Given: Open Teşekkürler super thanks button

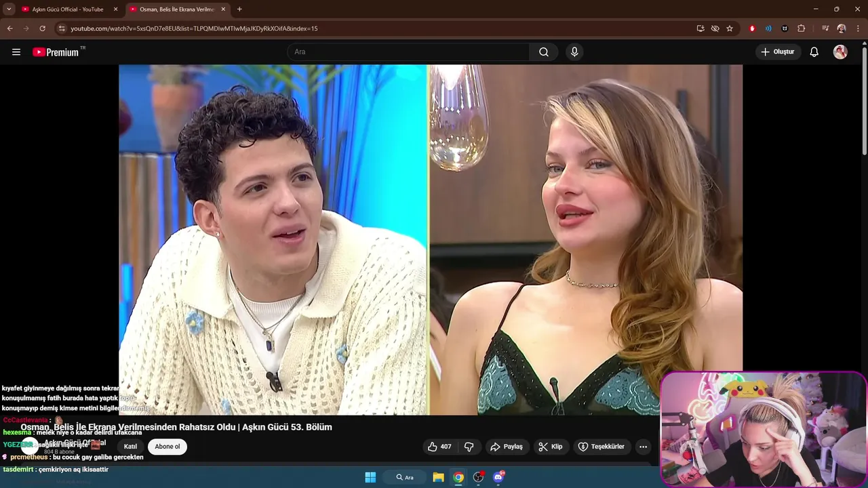Looking at the screenshot, I should 601,447.
